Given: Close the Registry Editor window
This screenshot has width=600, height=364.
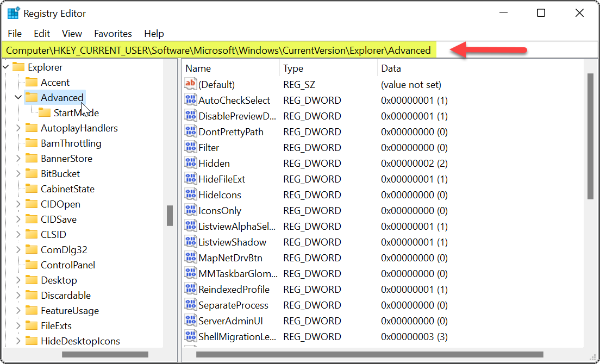Looking at the screenshot, I should tap(579, 13).
